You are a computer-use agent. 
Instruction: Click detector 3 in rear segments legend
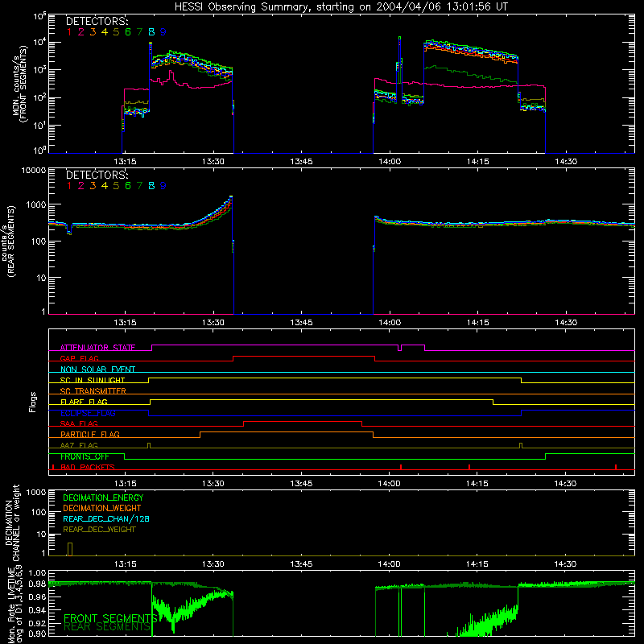pos(93,186)
